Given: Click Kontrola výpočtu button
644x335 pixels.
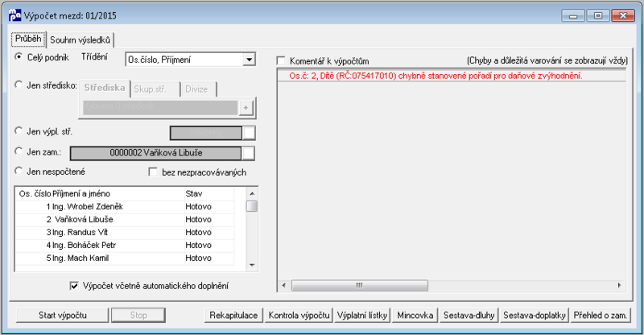Looking at the screenshot, I should pyautogui.click(x=299, y=315).
